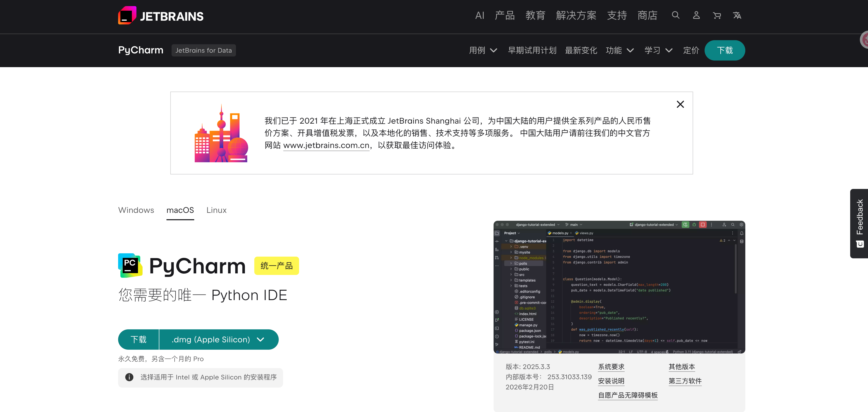Image resolution: width=868 pixels, height=412 pixels.
Task: Open the .dmg (Apple Silicon) installer dropdown
Action: (x=218, y=340)
